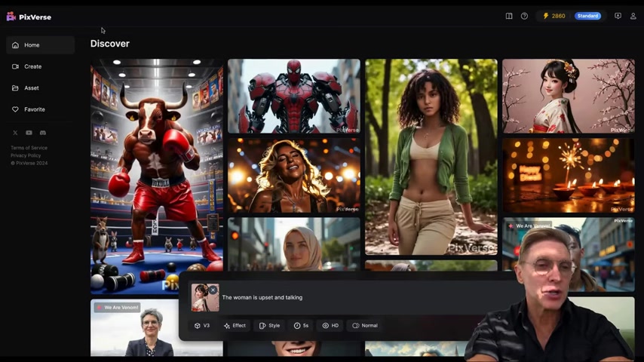Open the laughing blonde woman thumbnail
Viewport: 644px width, 362px height.
[x=294, y=176]
